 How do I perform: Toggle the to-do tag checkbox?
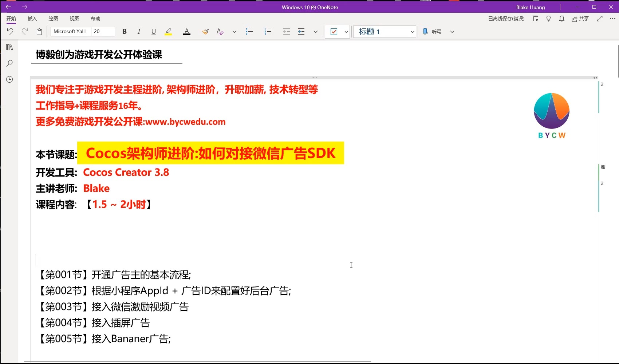334,32
